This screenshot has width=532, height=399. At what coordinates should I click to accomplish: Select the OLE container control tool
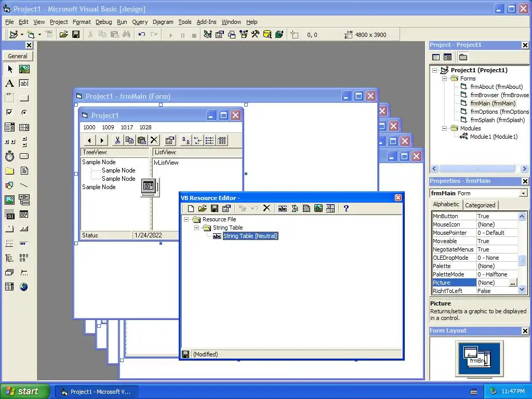(9, 215)
